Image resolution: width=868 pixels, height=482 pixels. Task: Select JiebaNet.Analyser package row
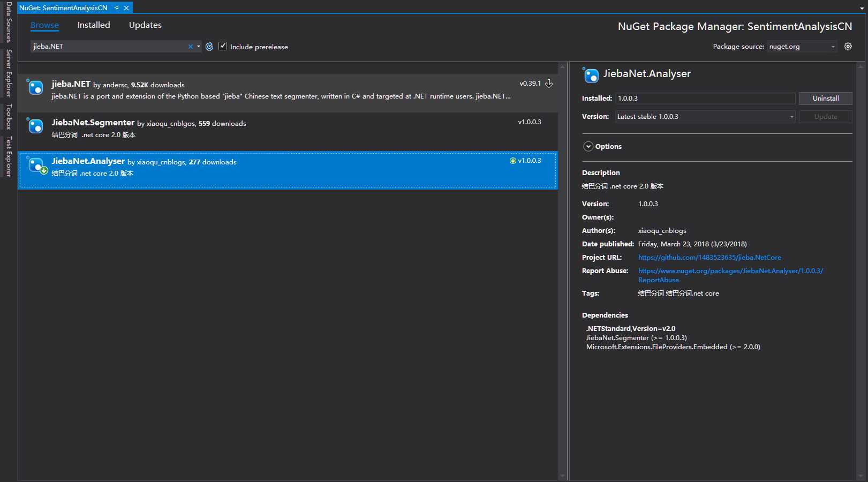288,170
